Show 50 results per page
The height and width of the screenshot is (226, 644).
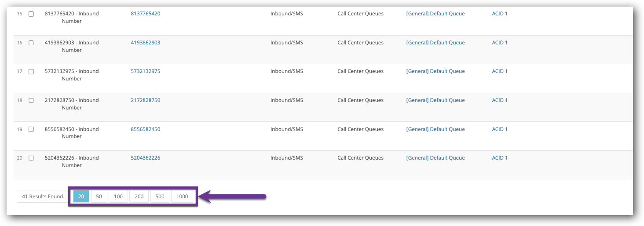(x=99, y=197)
